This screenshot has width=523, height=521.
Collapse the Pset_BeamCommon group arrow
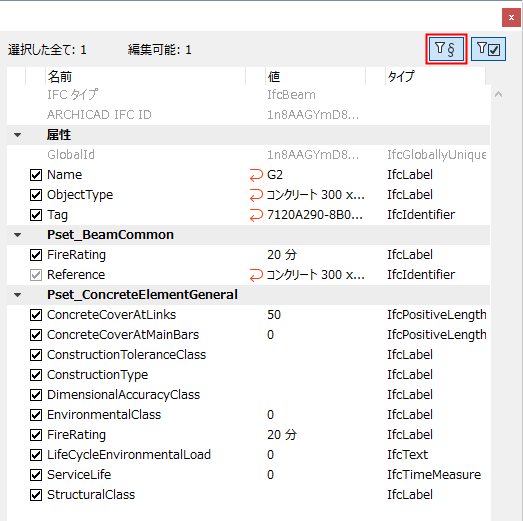(x=17, y=235)
